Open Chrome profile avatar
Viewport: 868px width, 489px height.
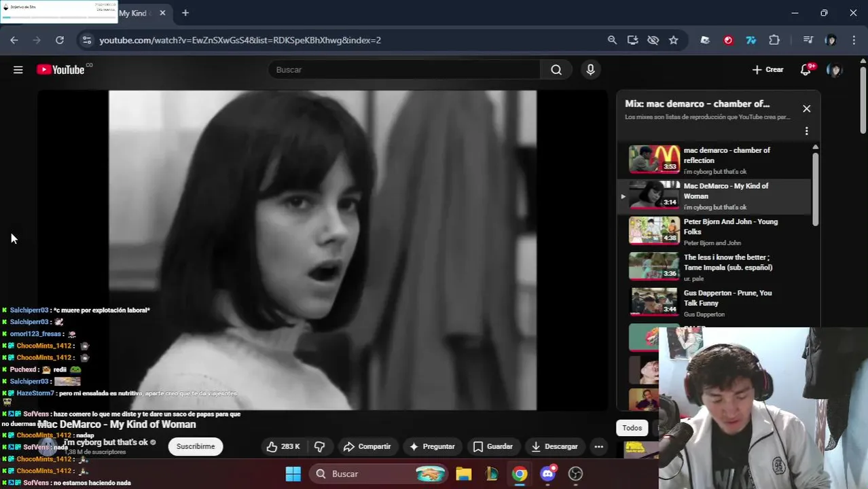click(831, 40)
